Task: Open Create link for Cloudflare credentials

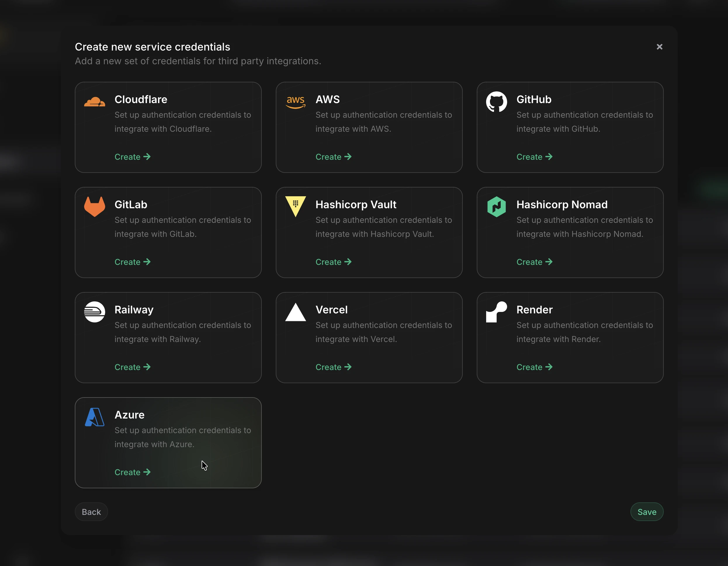Action: (132, 157)
